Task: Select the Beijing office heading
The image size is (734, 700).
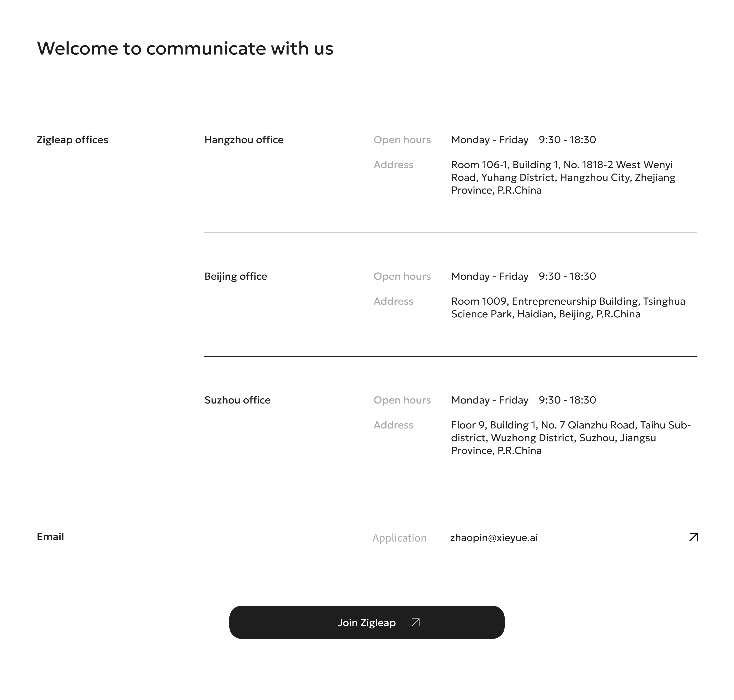Action: point(235,276)
